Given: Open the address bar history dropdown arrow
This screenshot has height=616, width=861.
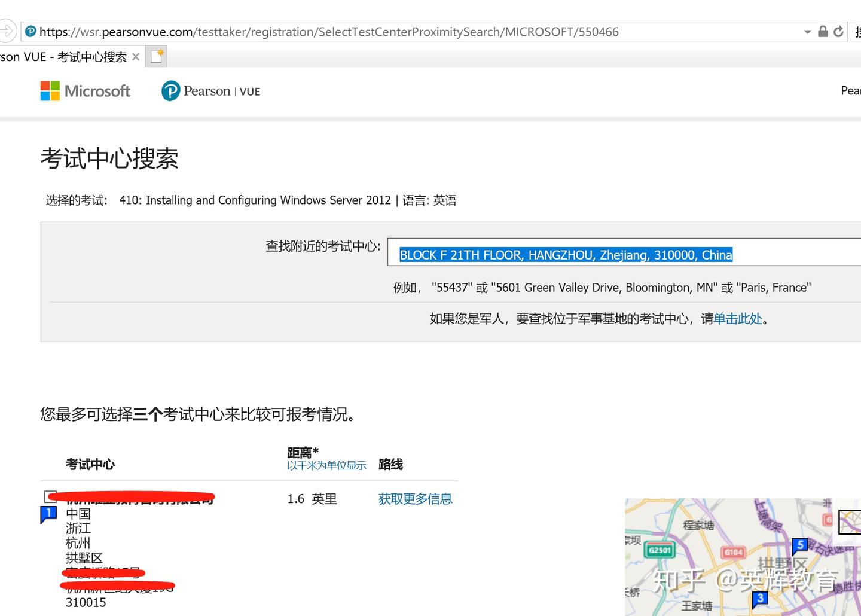Looking at the screenshot, I should (808, 31).
